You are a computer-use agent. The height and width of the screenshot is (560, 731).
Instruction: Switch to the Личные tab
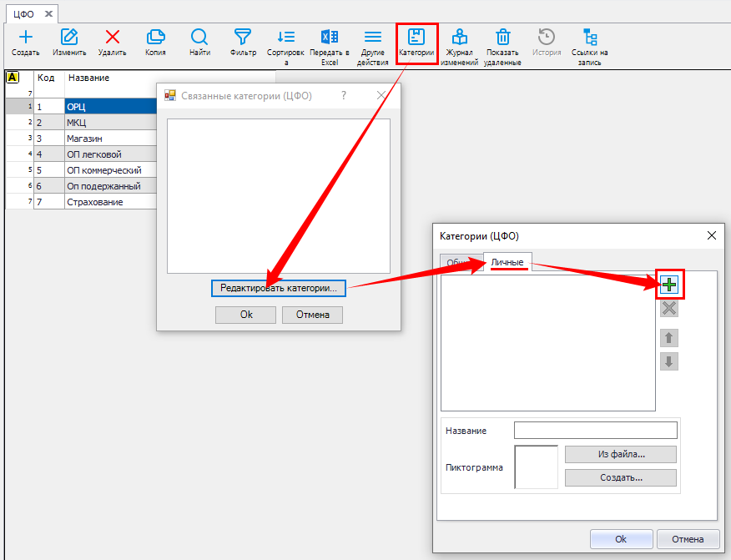507,262
